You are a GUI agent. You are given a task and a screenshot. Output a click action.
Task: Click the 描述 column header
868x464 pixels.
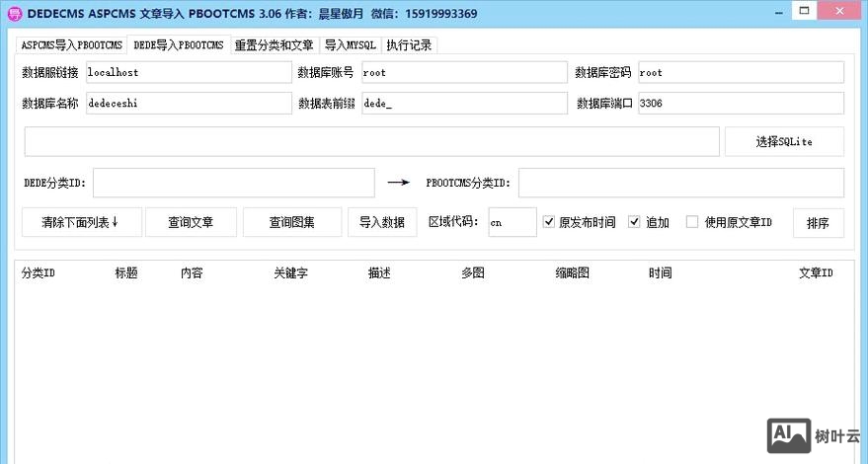coord(379,273)
